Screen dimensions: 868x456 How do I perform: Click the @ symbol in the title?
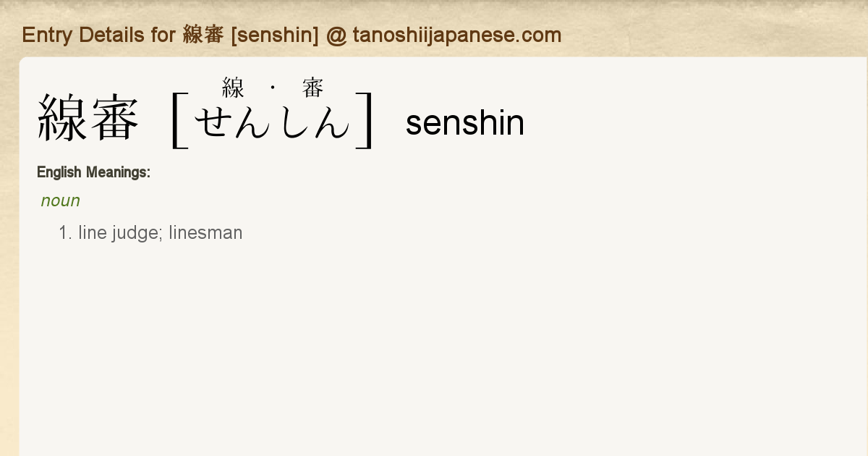point(336,35)
